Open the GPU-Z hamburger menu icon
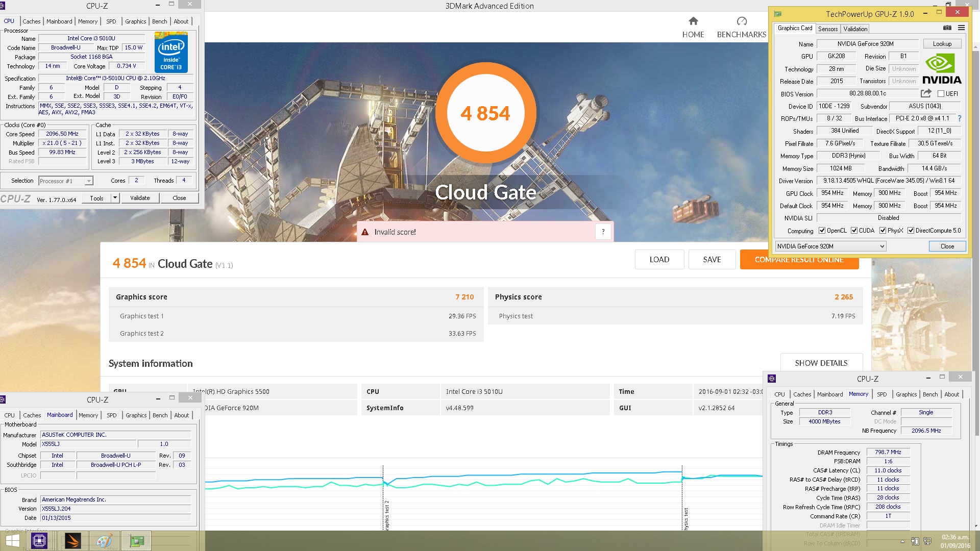The height and width of the screenshot is (551, 980). pos(961,28)
